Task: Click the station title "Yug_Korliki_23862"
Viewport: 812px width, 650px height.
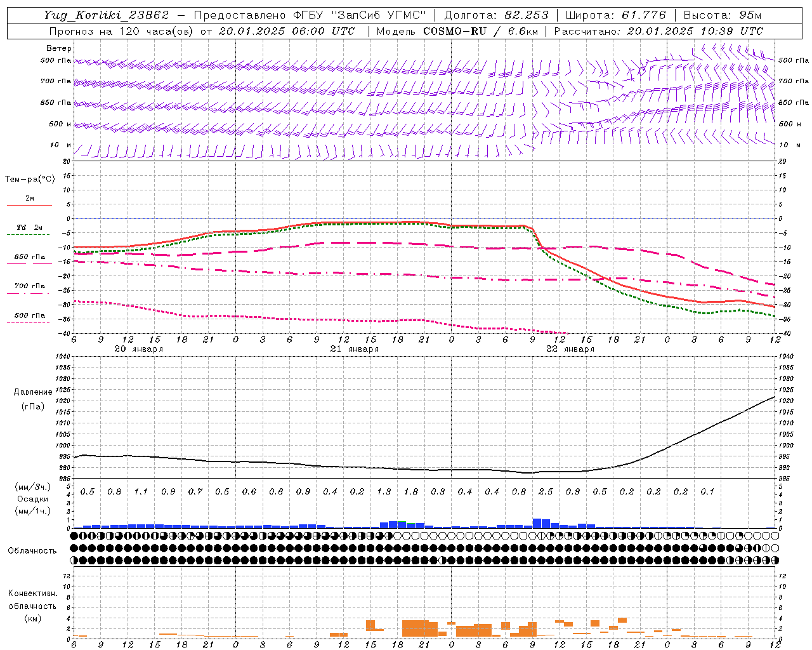Action: pos(107,15)
